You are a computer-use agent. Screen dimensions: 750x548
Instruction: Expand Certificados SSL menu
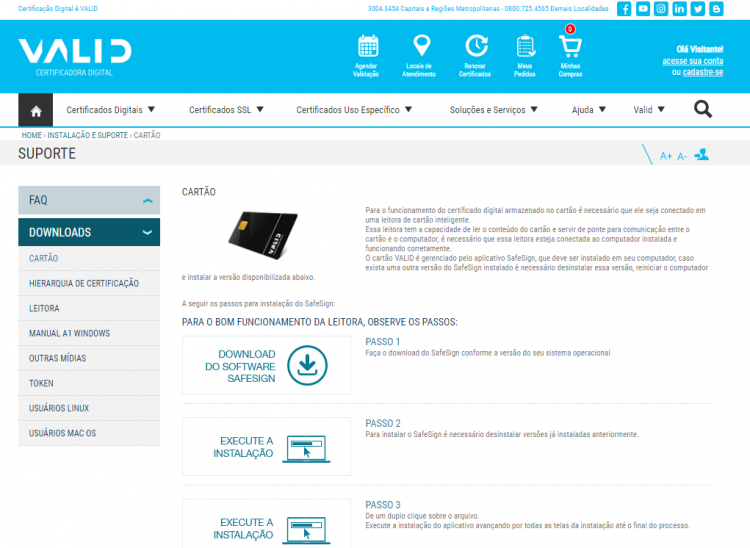pos(226,110)
